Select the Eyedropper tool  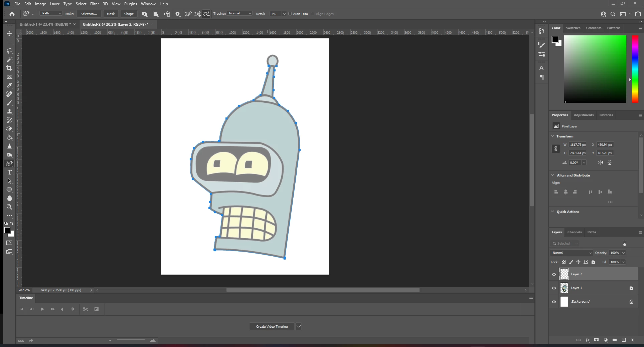click(x=9, y=85)
